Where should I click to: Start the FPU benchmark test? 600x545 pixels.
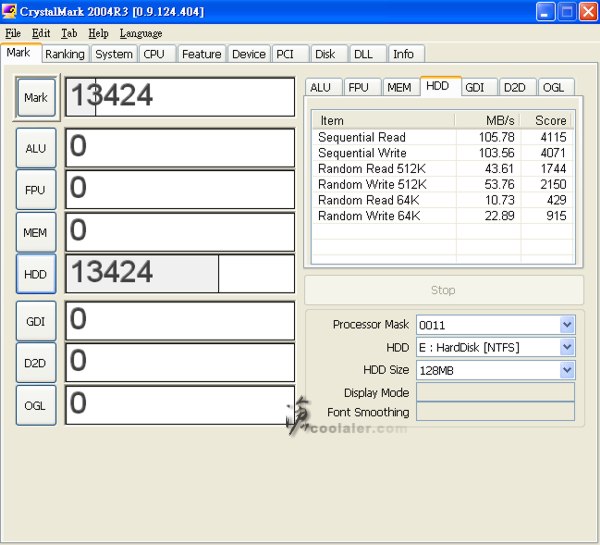pos(36,190)
